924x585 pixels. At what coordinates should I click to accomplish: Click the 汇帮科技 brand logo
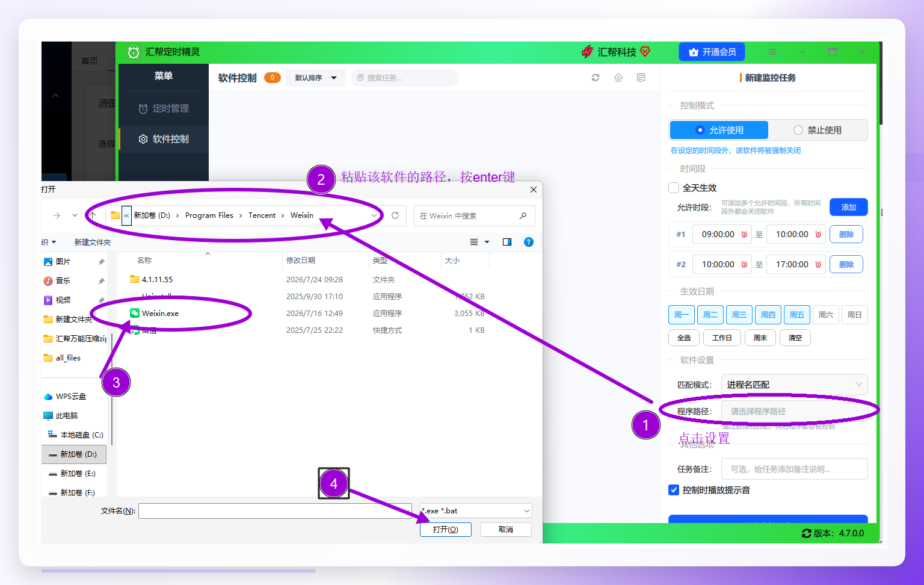click(615, 52)
